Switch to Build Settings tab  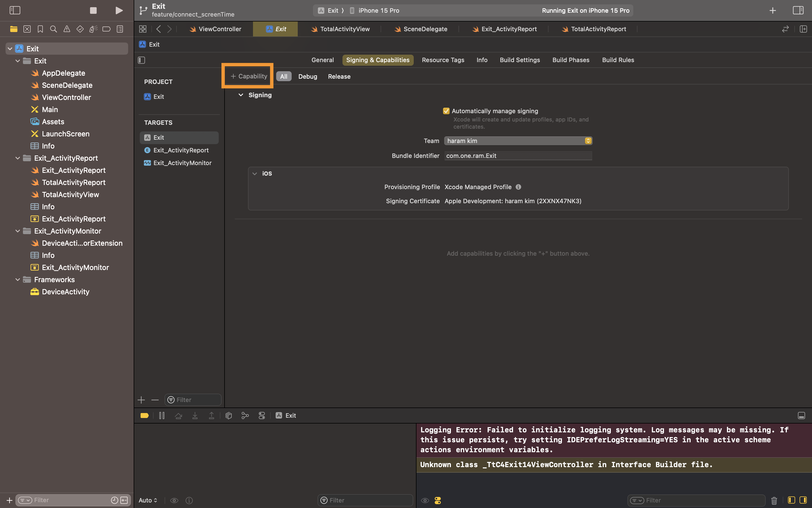(520, 60)
